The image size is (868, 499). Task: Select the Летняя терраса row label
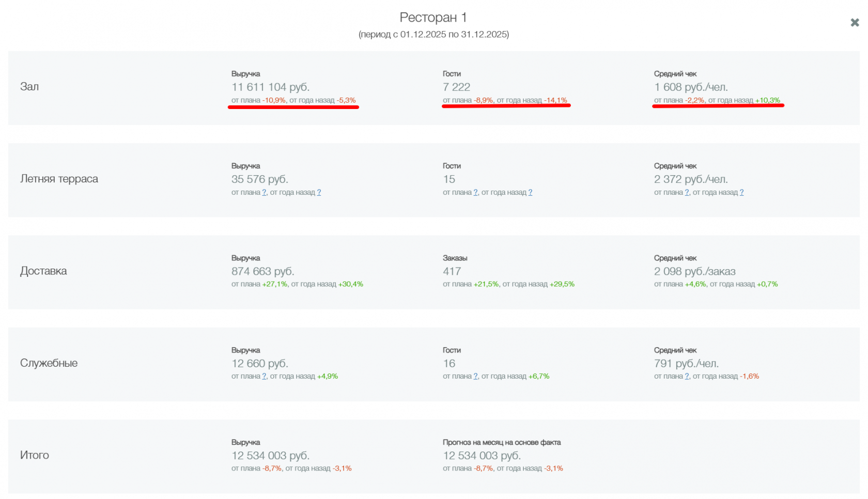(x=59, y=179)
